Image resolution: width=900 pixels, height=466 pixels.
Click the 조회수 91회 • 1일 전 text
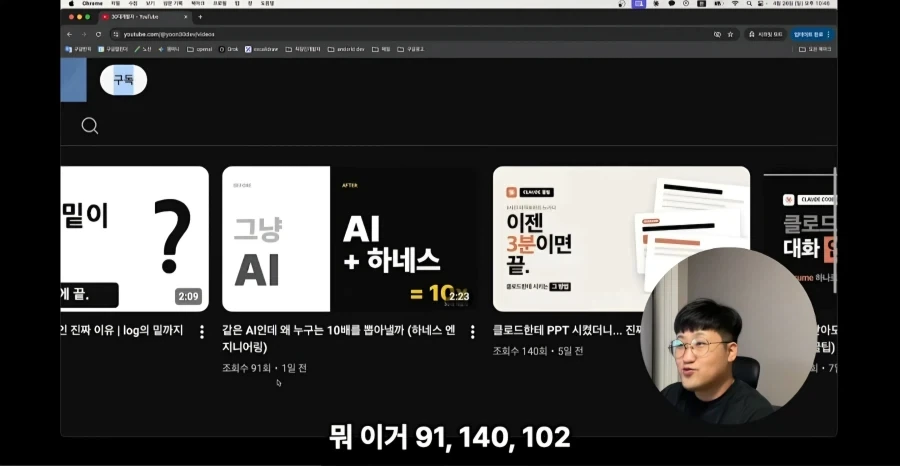[x=265, y=368]
